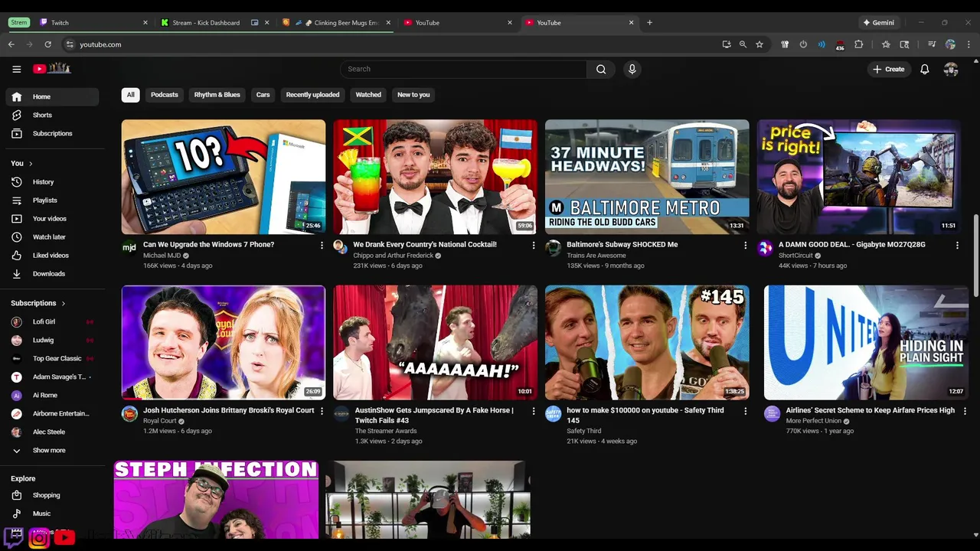
Task: Select the Watched filter chip
Action: pos(368,95)
